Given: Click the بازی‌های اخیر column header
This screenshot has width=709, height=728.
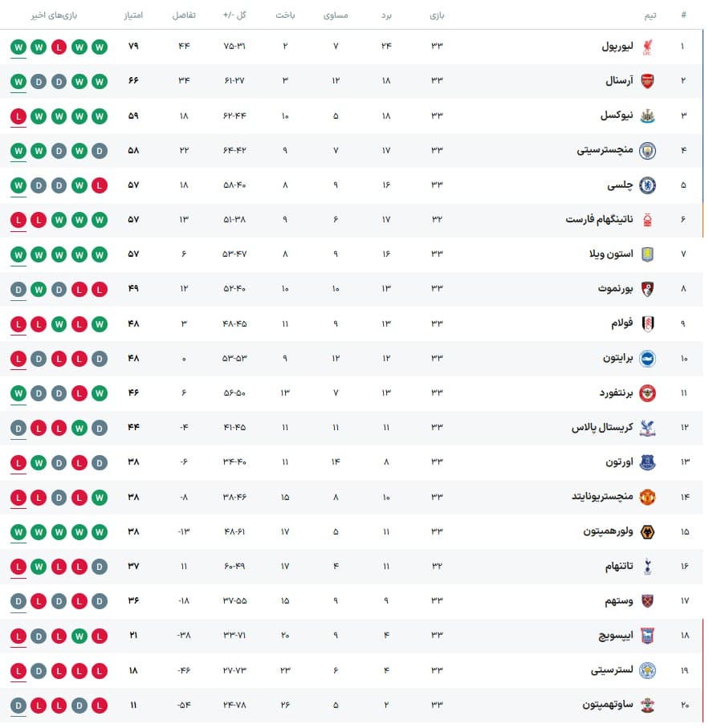Looking at the screenshot, I should point(54,15).
